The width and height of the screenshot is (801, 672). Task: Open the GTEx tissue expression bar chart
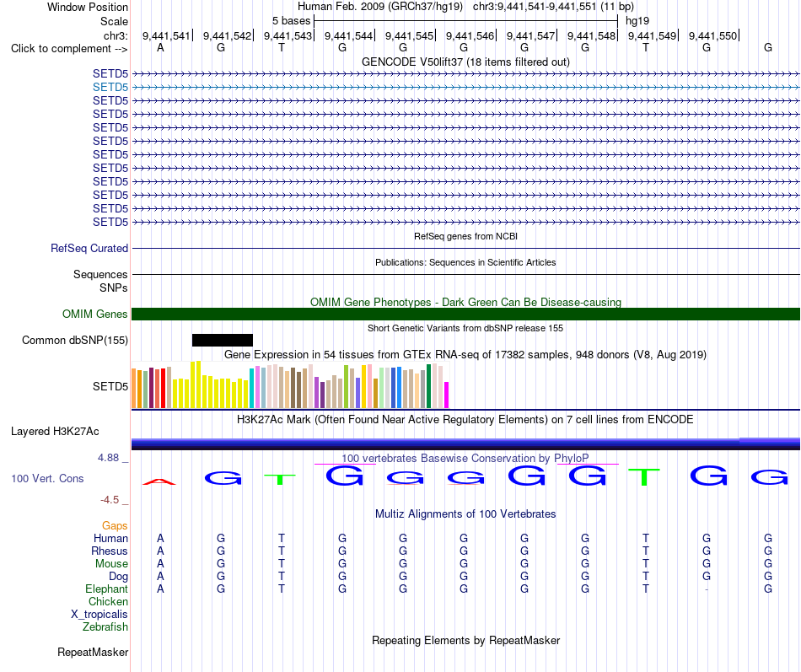pyautogui.click(x=290, y=384)
